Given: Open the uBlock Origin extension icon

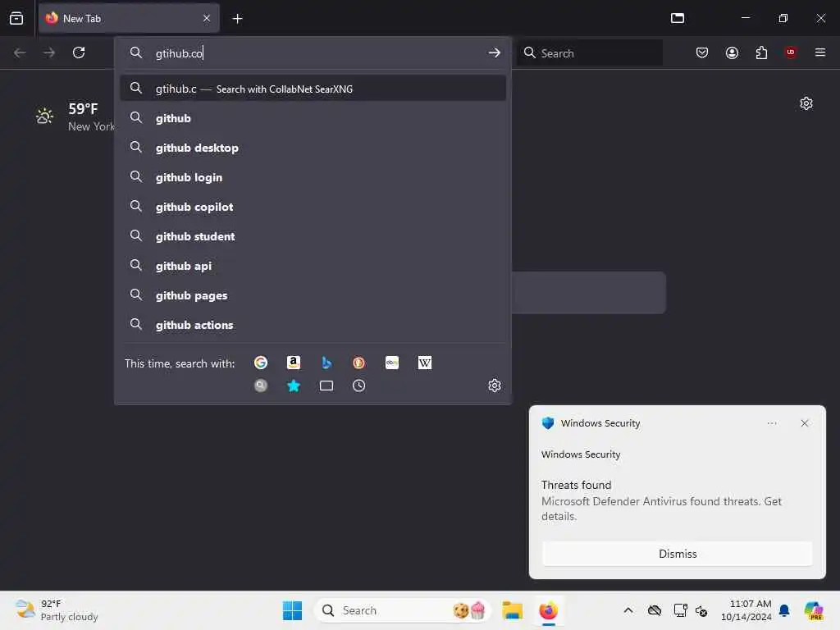Looking at the screenshot, I should (791, 52).
